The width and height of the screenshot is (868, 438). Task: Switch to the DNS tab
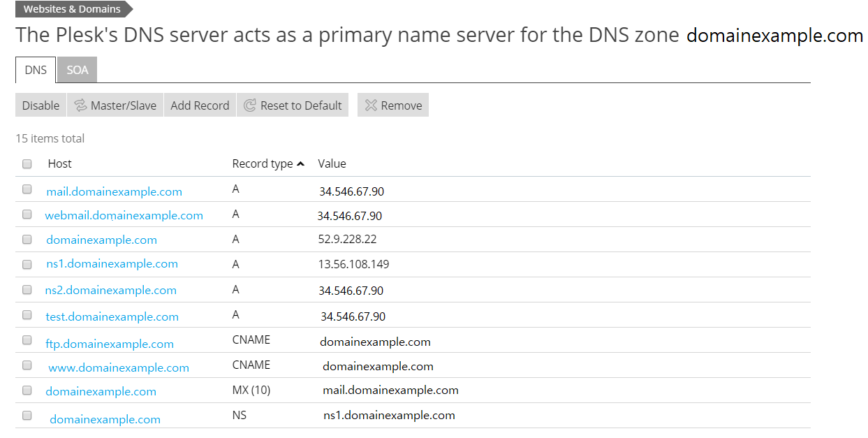tap(36, 70)
